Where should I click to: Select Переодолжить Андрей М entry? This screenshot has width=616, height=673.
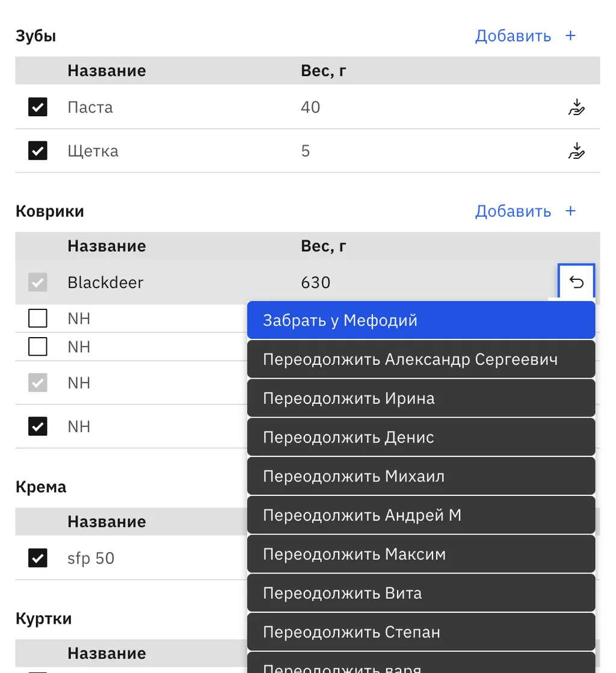(420, 515)
